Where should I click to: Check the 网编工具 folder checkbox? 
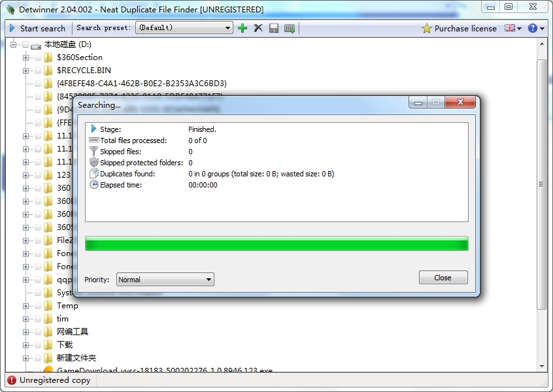coord(38,332)
